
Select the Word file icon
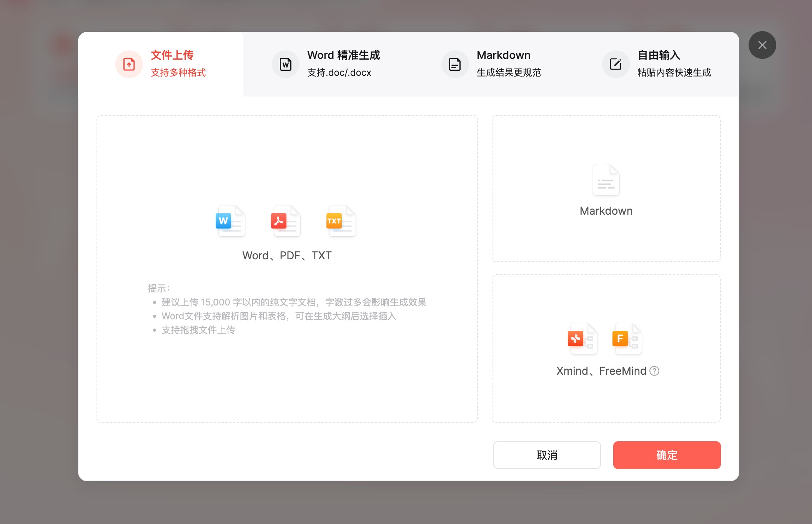point(231,221)
